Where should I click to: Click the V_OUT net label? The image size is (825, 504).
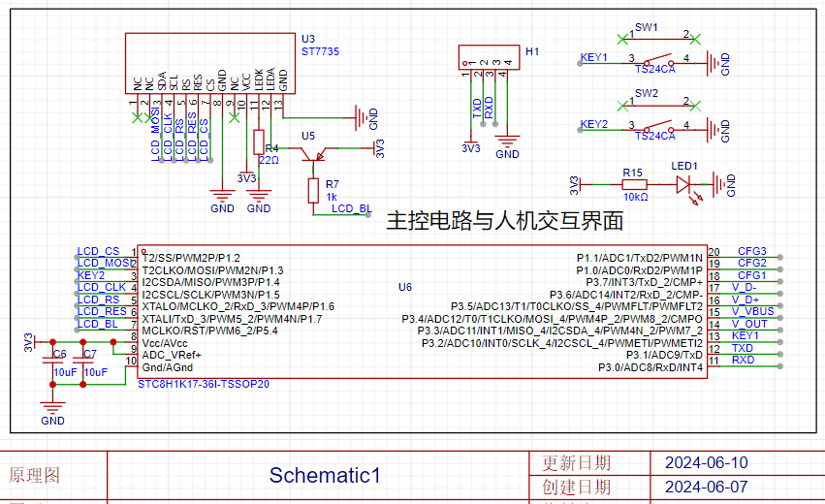tap(749, 324)
